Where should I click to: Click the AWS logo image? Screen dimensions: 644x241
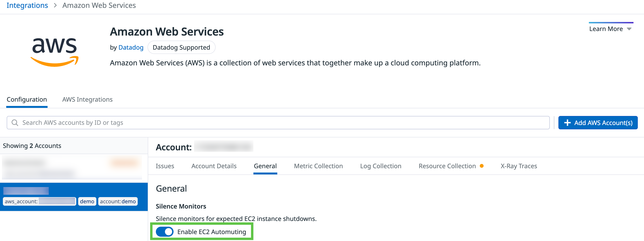[55, 52]
